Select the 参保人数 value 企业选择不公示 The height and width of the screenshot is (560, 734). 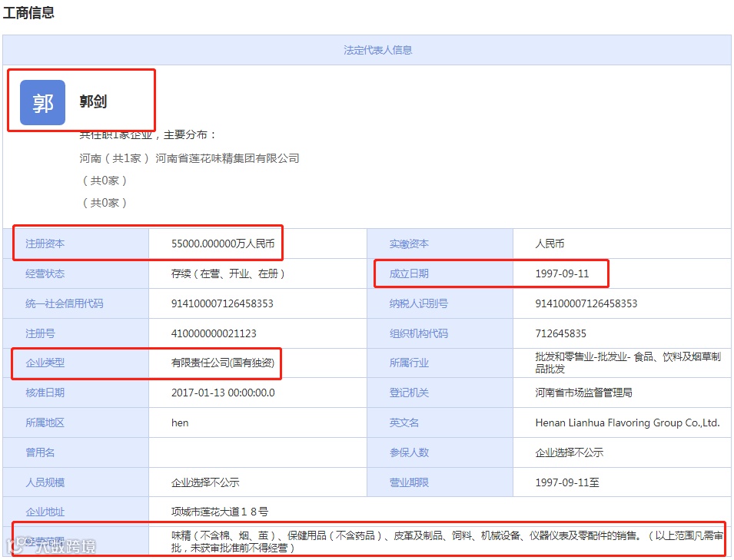(570, 452)
